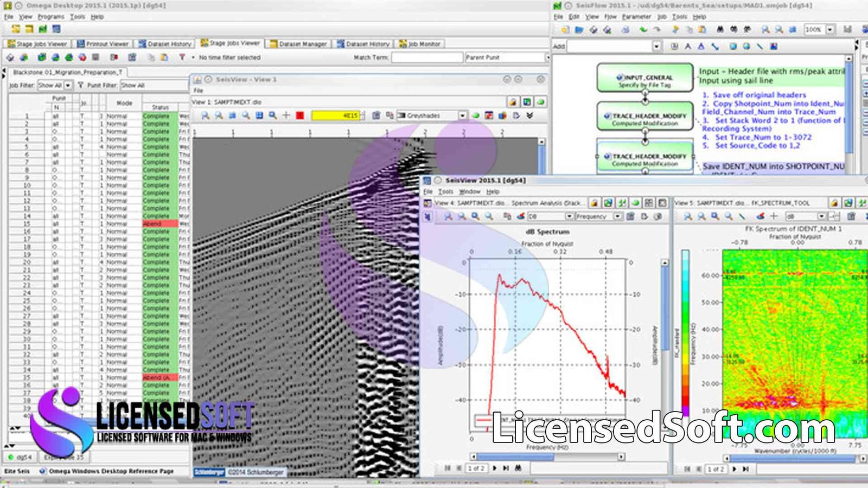This screenshot has height=488, width=868.
Task: Open the Parameter menu in SeisFlow
Action: click(x=636, y=17)
